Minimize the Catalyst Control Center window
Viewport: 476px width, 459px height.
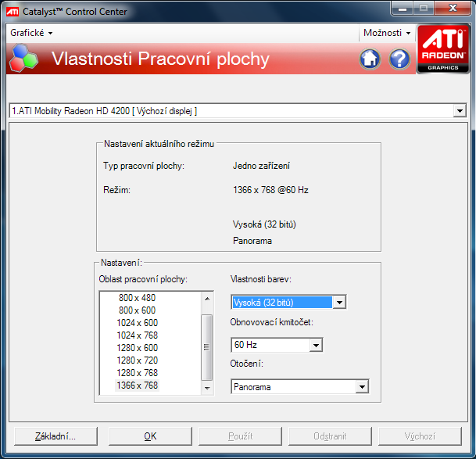[403, 9]
